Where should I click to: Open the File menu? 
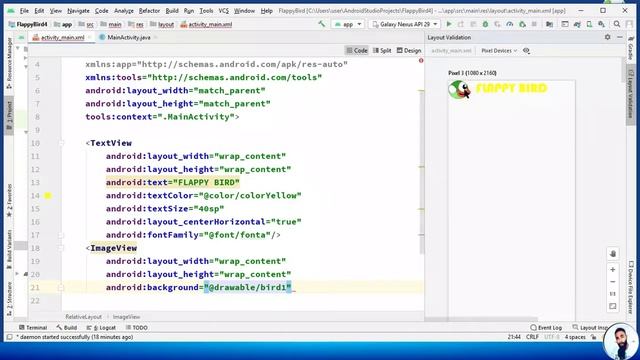coord(24,11)
